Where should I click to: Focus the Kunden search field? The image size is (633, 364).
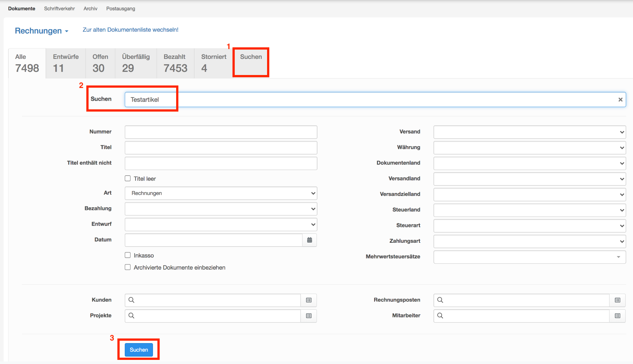pos(213,300)
